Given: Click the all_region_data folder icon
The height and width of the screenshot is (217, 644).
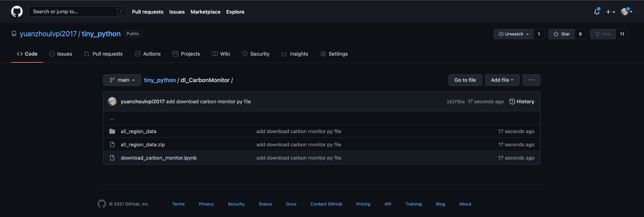Looking at the screenshot, I should pos(112,131).
